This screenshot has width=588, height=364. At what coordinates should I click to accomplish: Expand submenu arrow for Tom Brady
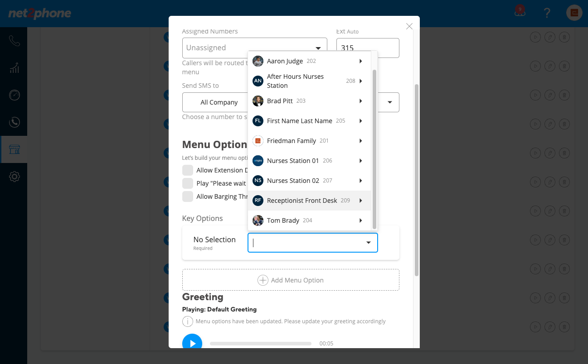(360, 220)
